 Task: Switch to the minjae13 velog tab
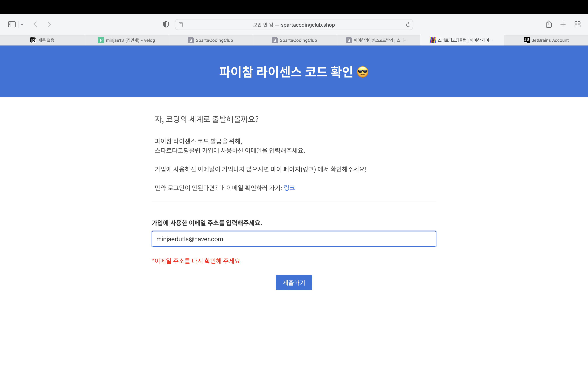click(x=126, y=40)
